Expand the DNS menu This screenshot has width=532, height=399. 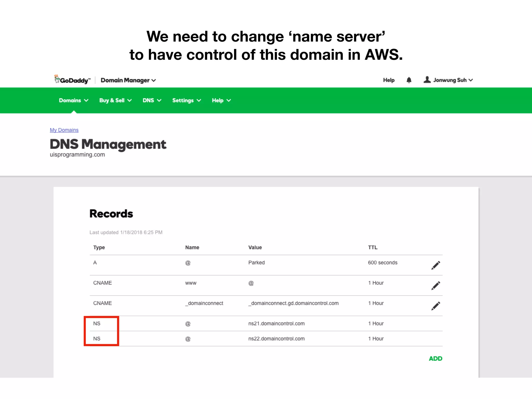(x=152, y=101)
